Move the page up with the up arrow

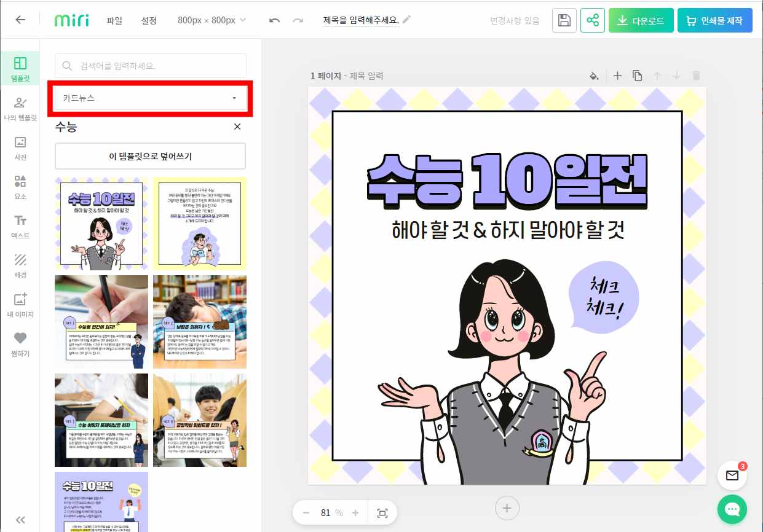point(657,76)
